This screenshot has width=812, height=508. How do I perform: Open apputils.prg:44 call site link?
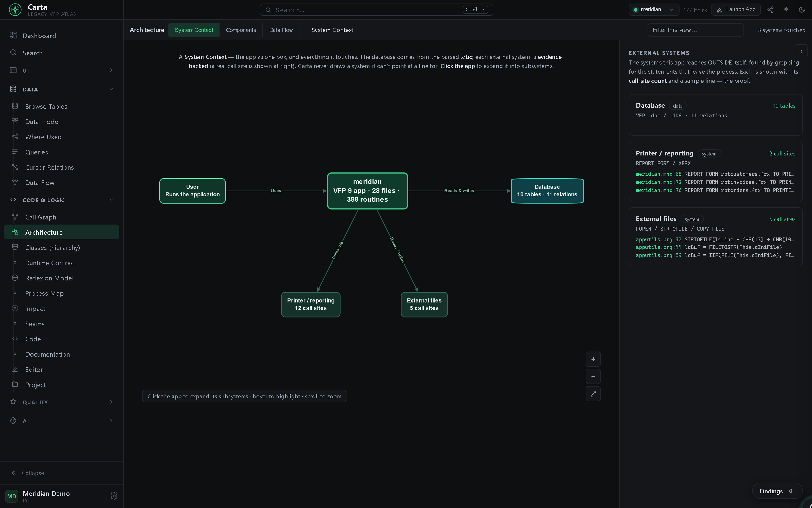click(658, 247)
